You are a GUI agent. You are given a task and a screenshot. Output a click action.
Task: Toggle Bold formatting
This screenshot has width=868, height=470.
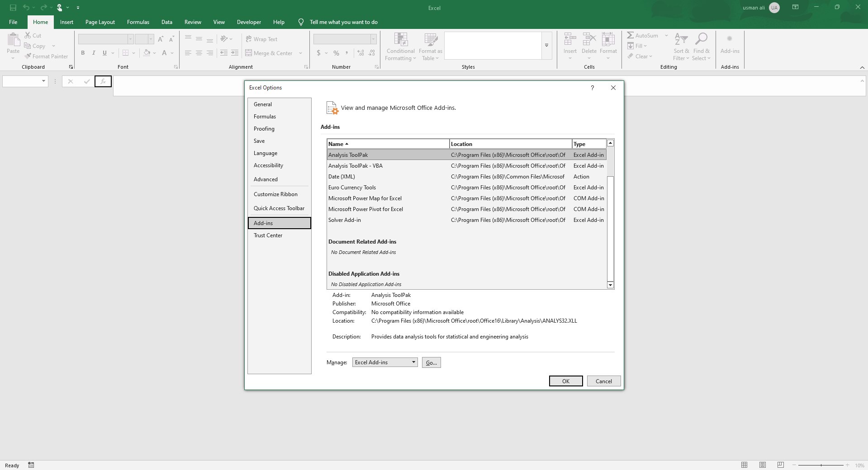coord(83,53)
